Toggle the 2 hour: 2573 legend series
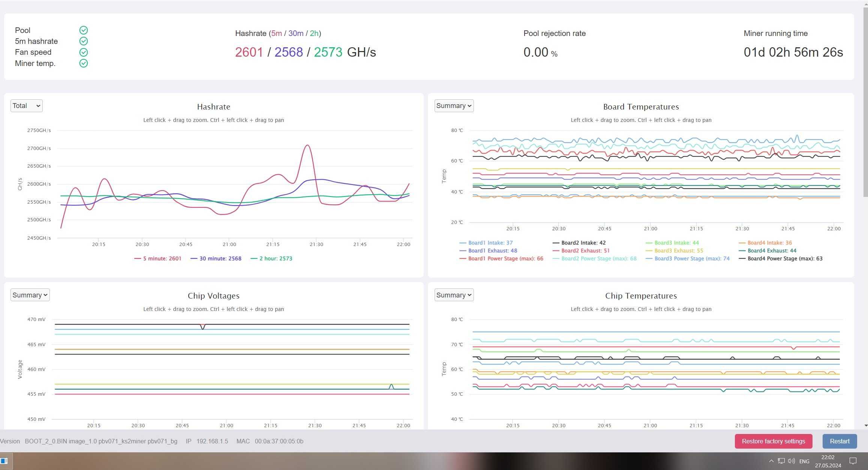The image size is (868, 470). click(x=271, y=258)
